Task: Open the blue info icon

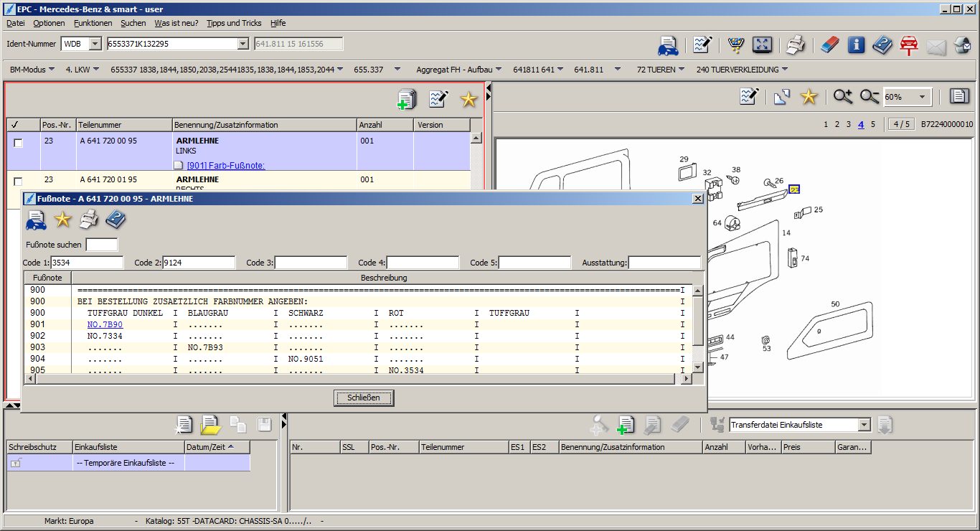Action: click(856, 45)
